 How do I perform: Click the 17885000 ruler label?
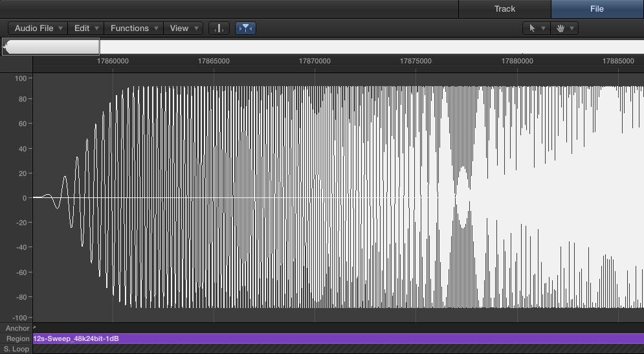click(618, 61)
